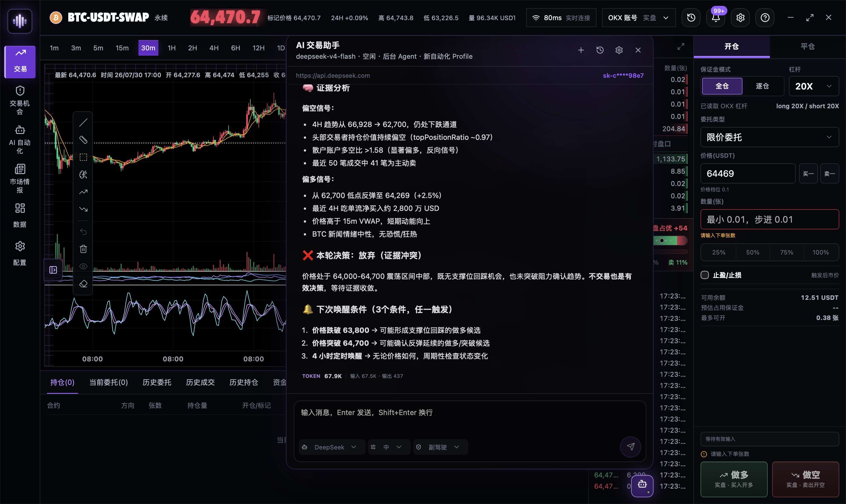The image size is (846, 504).
Task: Close the AI 交易助手 panel
Action: click(638, 50)
